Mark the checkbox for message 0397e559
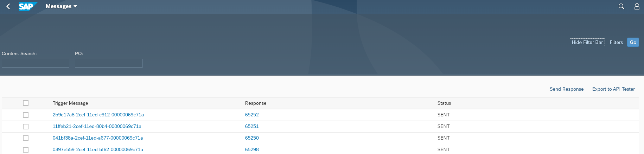Viewport: 644px width, 154px height. 26,150
